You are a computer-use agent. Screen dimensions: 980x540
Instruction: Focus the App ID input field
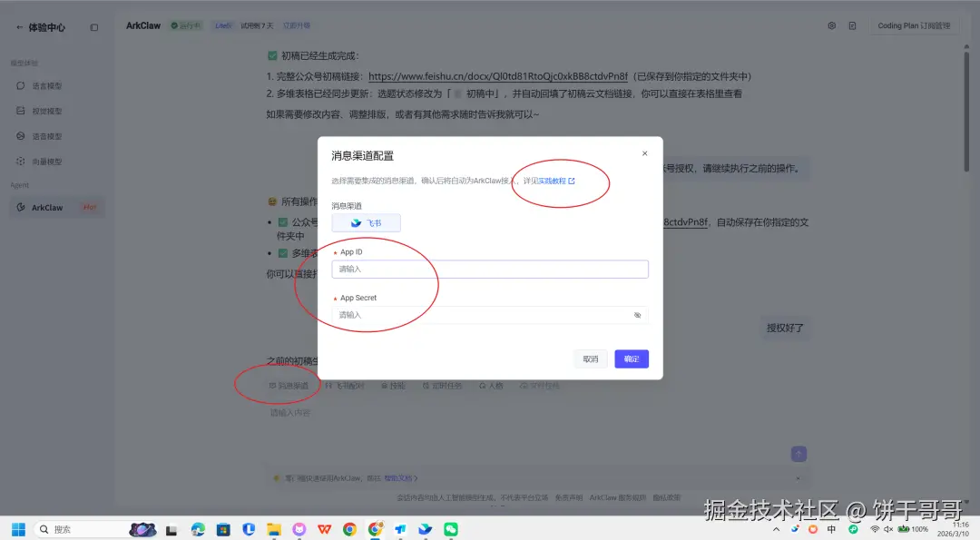[x=490, y=270]
